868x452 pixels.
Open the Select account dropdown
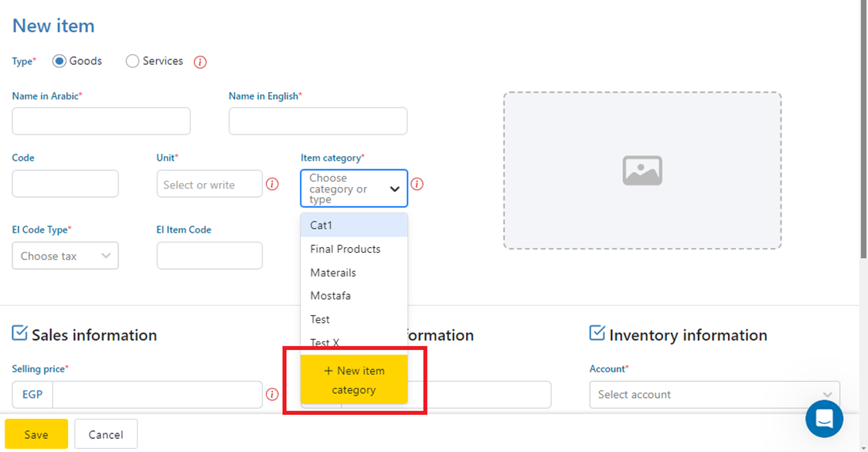coord(714,395)
